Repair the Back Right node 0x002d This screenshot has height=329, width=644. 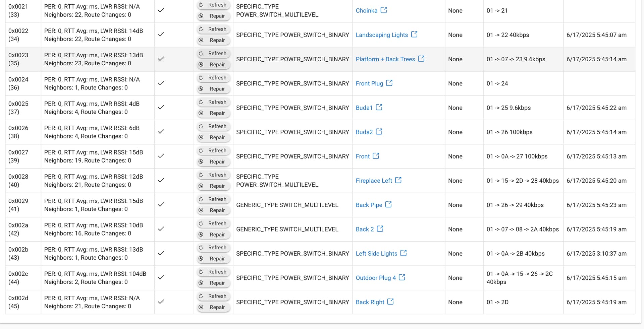[213, 307]
